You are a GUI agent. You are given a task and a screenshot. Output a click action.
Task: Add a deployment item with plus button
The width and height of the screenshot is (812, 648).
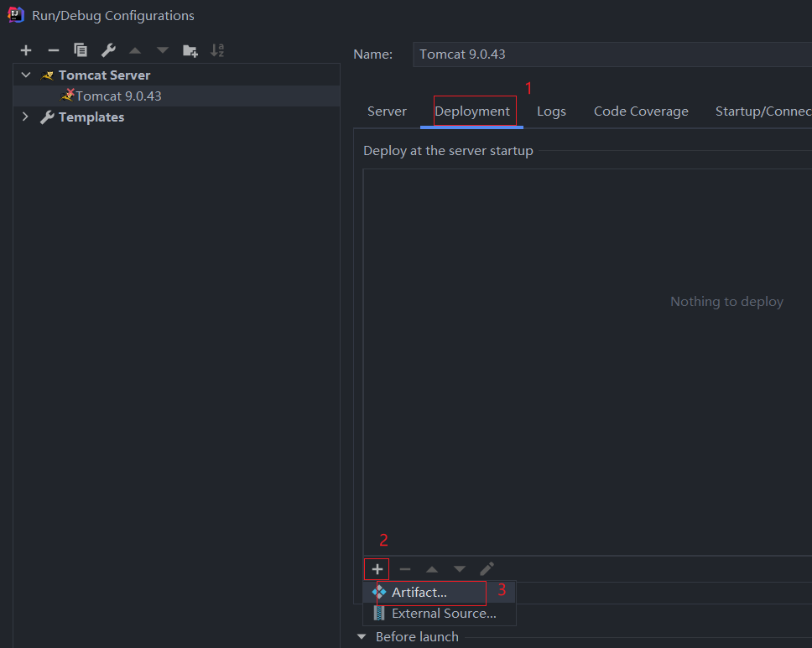click(x=377, y=569)
